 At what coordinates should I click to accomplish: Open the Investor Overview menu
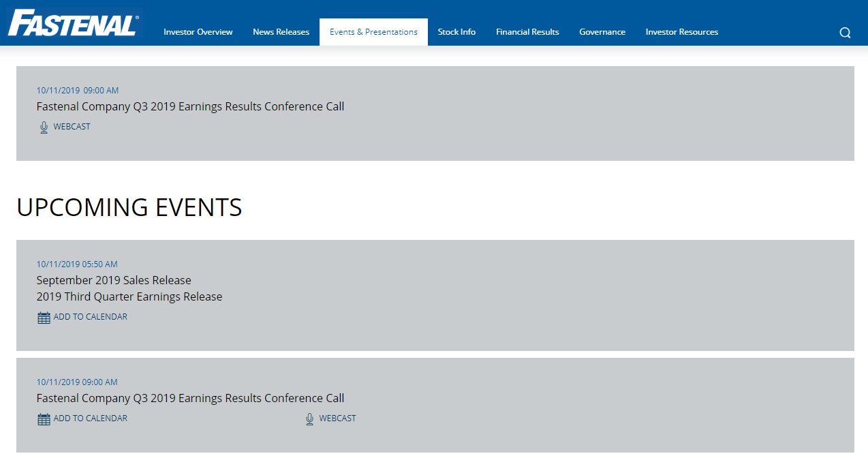(198, 32)
